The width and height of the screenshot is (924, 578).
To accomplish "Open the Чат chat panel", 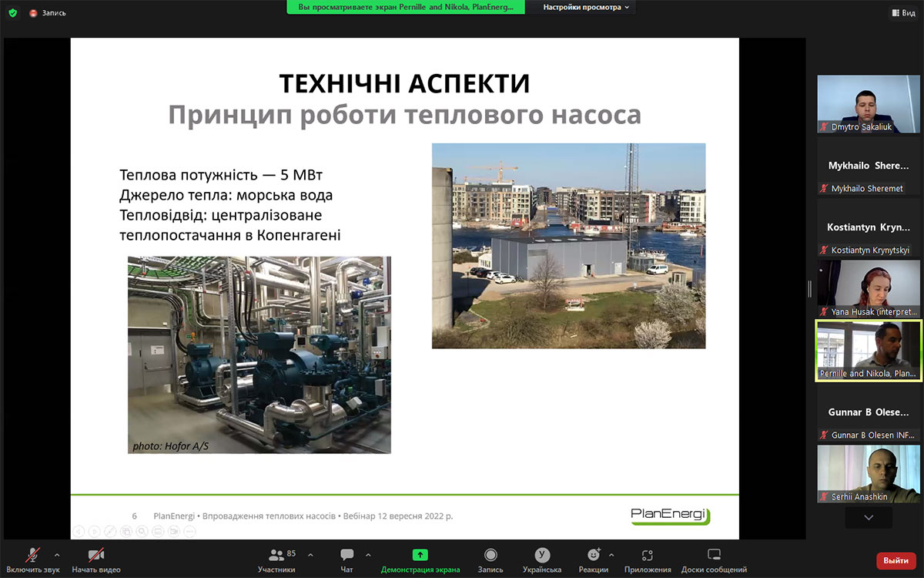I will pos(346,560).
